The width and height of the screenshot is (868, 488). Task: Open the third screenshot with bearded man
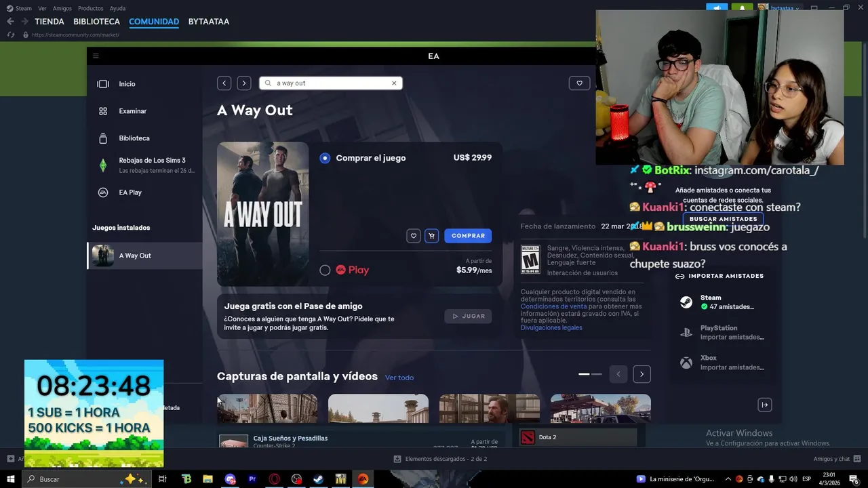[490, 409]
